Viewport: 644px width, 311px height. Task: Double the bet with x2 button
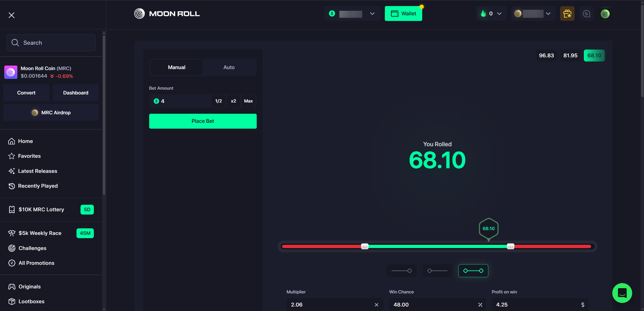(x=233, y=101)
